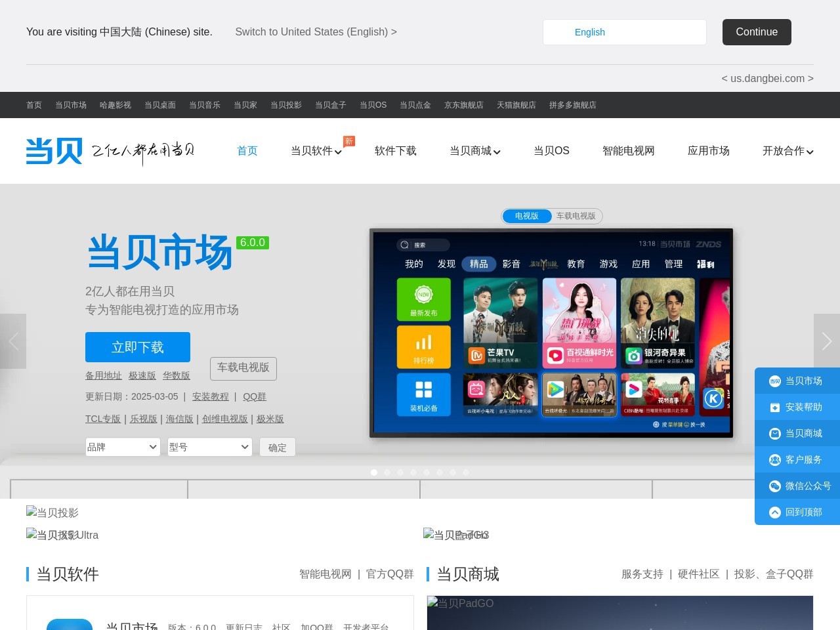The image size is (840, 630).
Task: Open the English language selector
Action: (625, 32)
